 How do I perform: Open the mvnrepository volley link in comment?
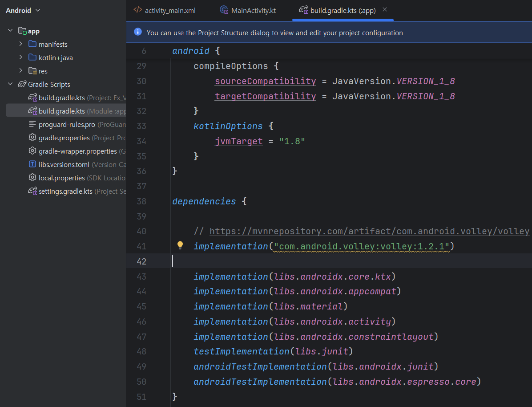point(369,231)
